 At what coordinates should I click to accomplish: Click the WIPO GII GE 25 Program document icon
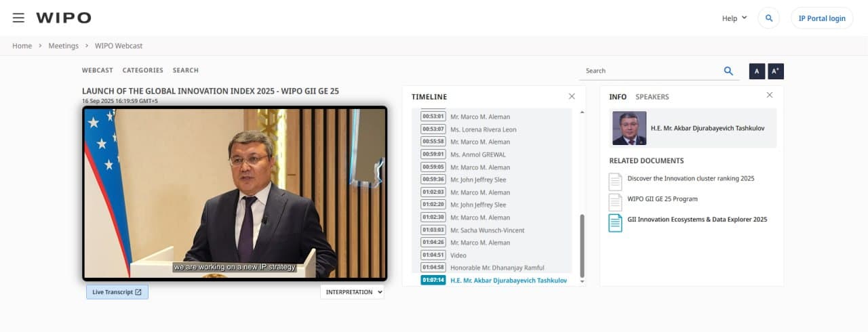615,202
